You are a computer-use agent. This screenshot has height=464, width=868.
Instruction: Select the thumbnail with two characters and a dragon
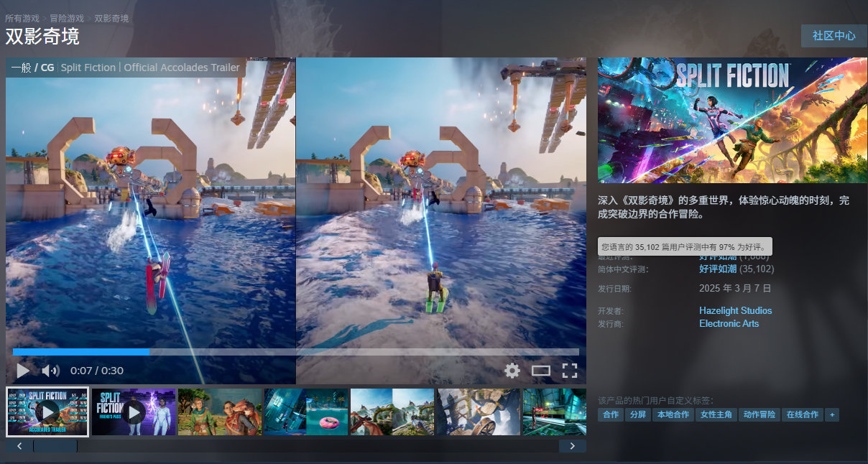pyautogui.click(x=220, y=412)
